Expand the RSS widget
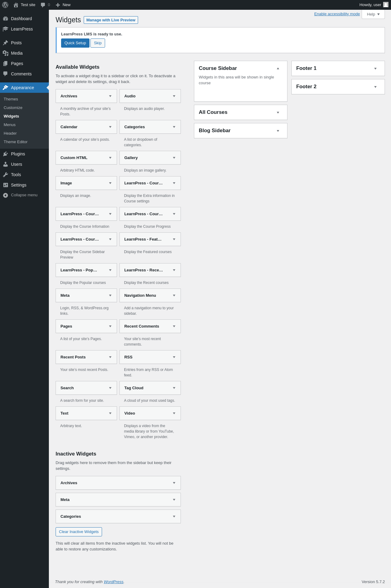Viewport: 391px width, 588px height. pyautogui.click(x=174, y=357)
